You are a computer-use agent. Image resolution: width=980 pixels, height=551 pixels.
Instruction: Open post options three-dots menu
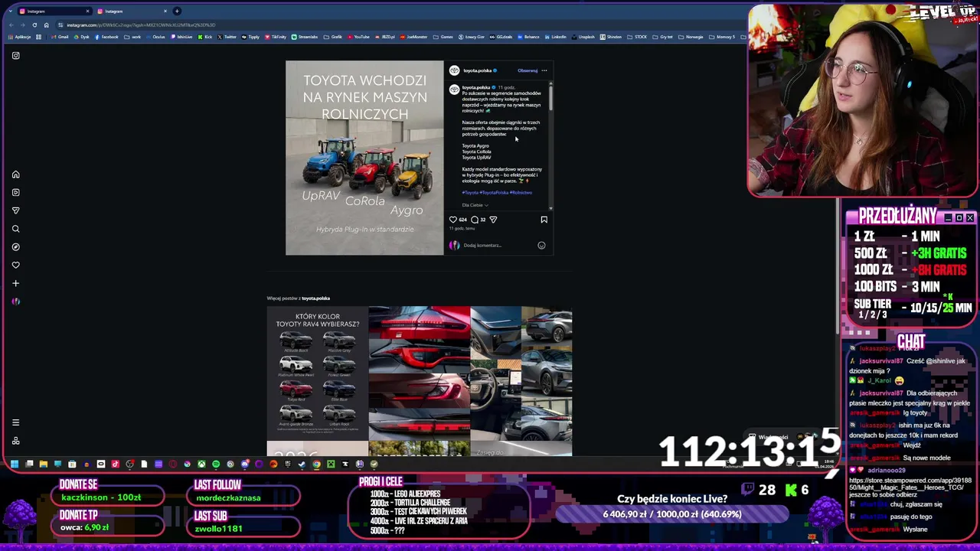(x=544, y=70)
